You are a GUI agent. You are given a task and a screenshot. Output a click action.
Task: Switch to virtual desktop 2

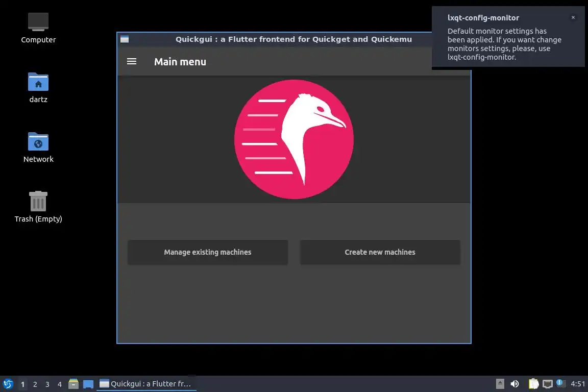(35, 384)
